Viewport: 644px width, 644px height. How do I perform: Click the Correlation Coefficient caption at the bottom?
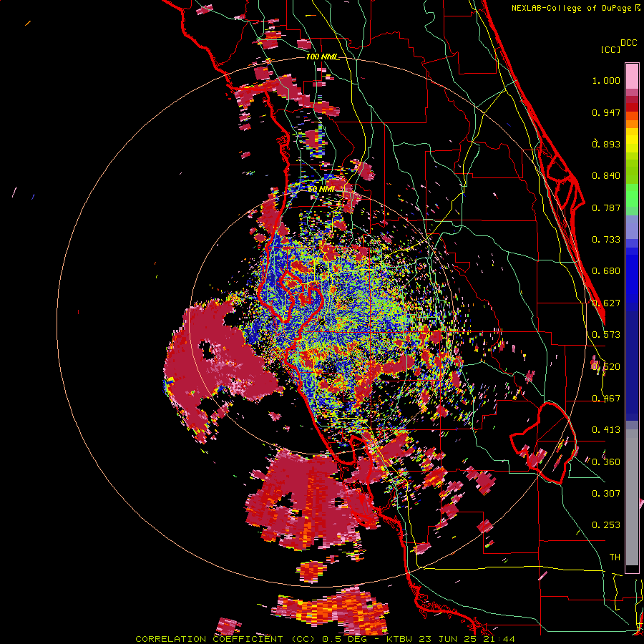click(x=325, y=639)
